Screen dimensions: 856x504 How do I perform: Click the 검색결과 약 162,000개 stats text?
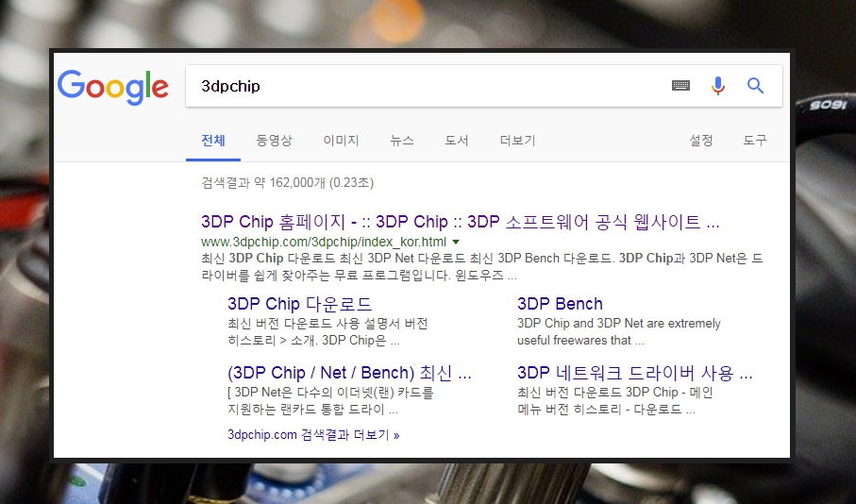(x=287, y=182)
